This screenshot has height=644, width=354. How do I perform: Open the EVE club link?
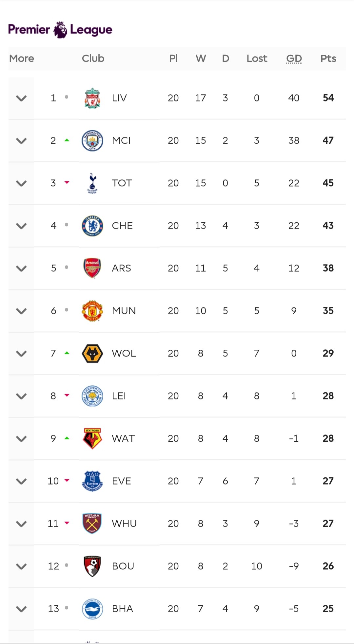[121, 481]
